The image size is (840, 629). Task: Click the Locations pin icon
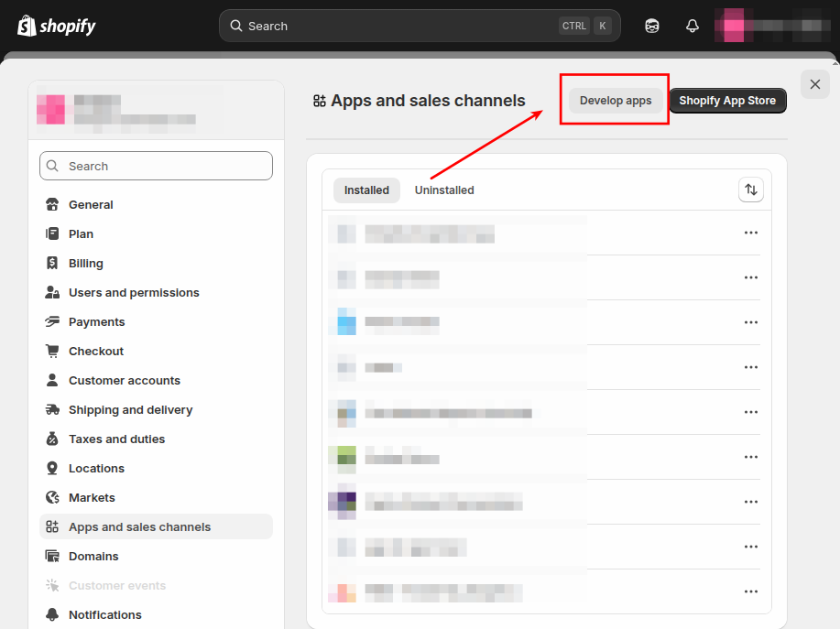point(52,469)
